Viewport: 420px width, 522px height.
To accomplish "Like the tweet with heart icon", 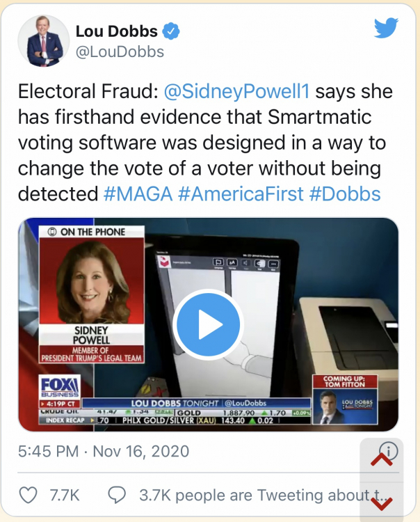I will 28,495.
